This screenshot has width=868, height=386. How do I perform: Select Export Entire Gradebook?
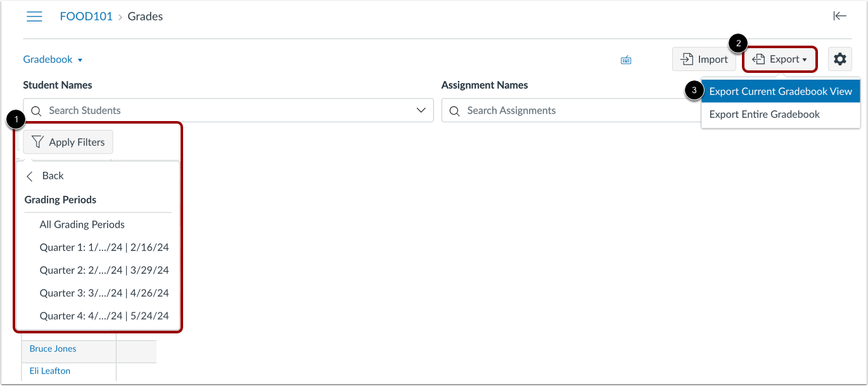click(x=765, y=114)
